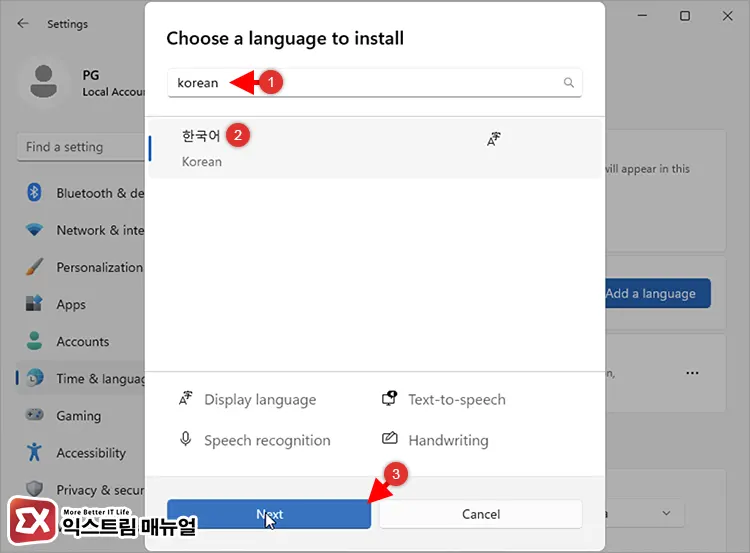Click the Network Wi-Fi icon in sidebar
Screen dimensions: 750x553
35,230
